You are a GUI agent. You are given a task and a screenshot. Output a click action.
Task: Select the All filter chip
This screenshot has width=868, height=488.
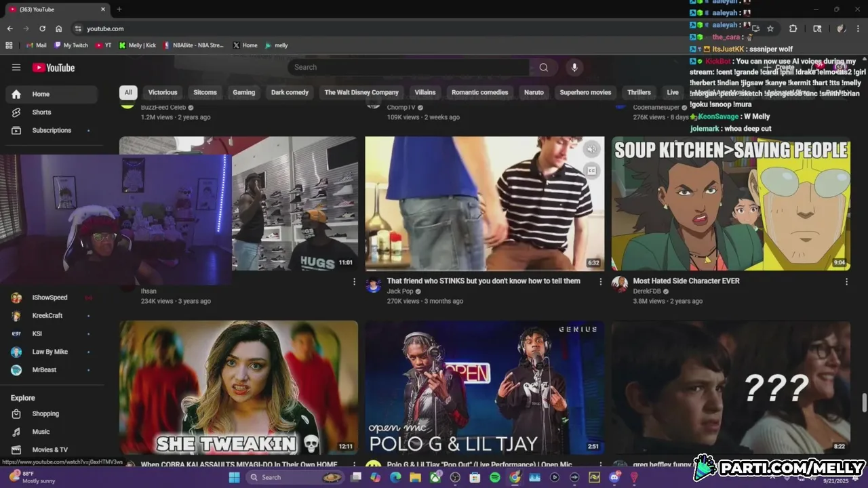pyautogui.click(x=127, y=92)
